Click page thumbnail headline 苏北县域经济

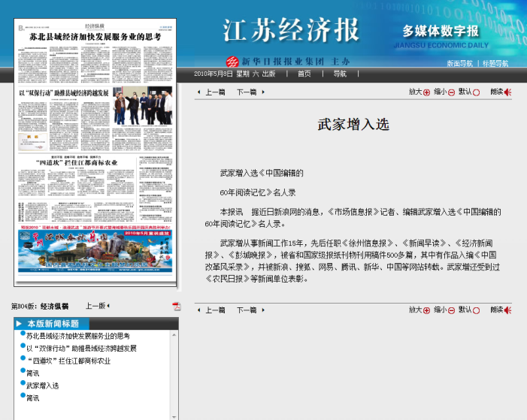coord(95,37)
